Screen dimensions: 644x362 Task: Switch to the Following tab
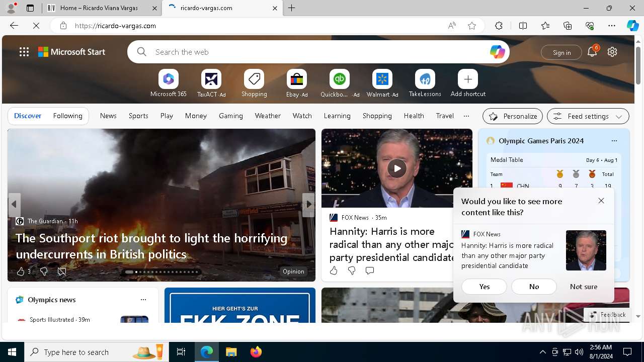point(67,116)
